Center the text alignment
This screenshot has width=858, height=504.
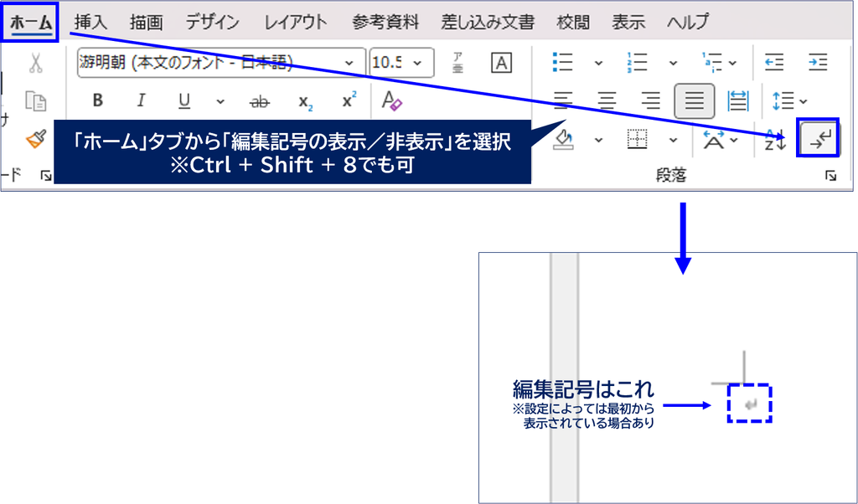(607, 101)
